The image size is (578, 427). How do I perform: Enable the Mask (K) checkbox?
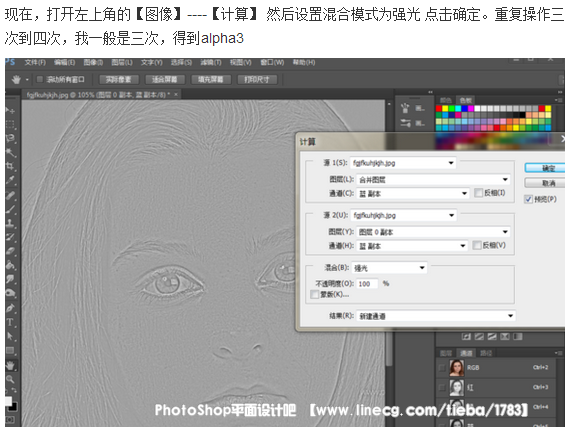(315, 294)
